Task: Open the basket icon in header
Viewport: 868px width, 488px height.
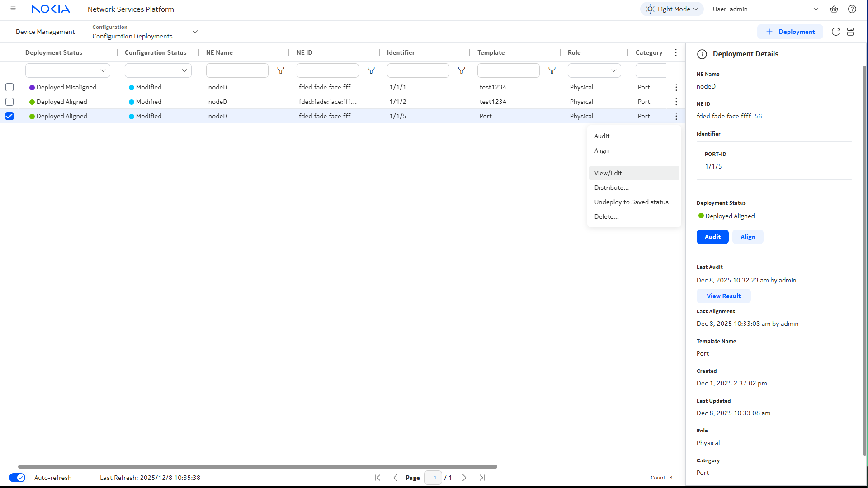Action: [x=834, y=9]
